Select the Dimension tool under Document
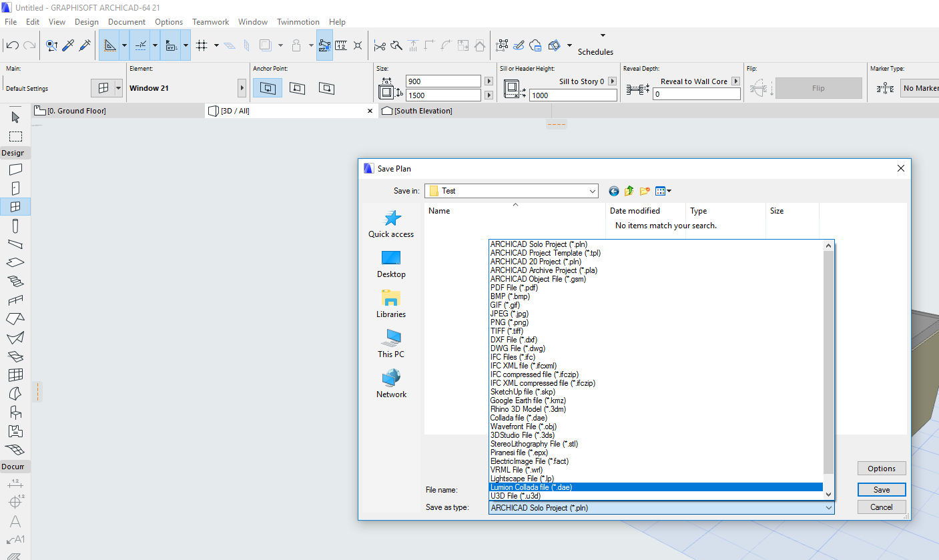 [15, 483]
